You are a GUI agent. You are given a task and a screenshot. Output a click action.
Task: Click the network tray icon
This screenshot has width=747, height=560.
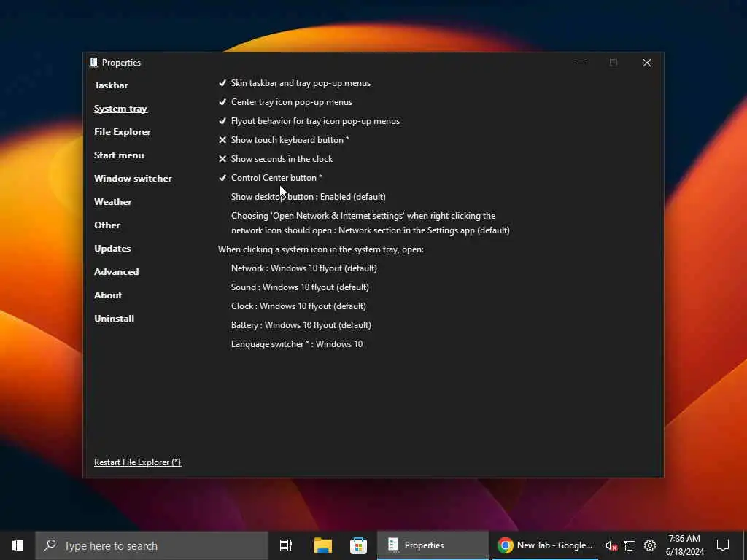[x=630, y=545]
